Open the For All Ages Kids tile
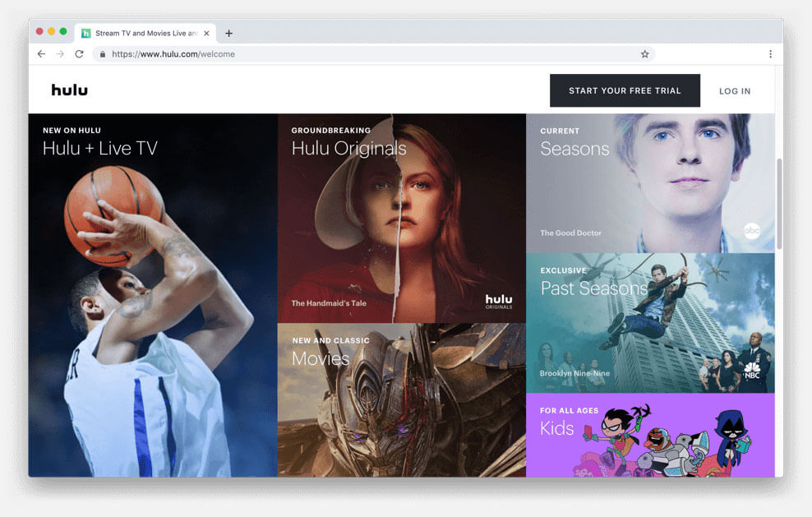 (650, 435)
